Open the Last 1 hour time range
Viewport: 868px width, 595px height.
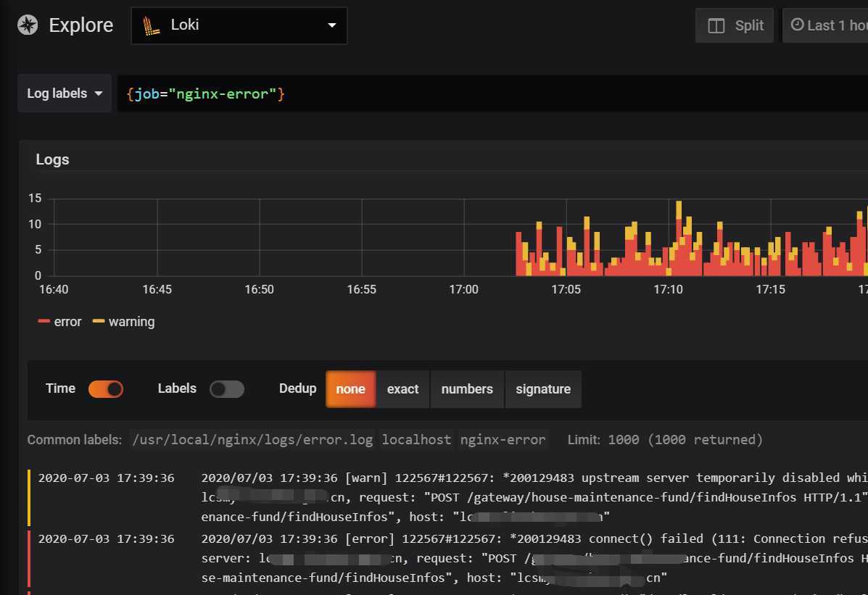(825, 25)
